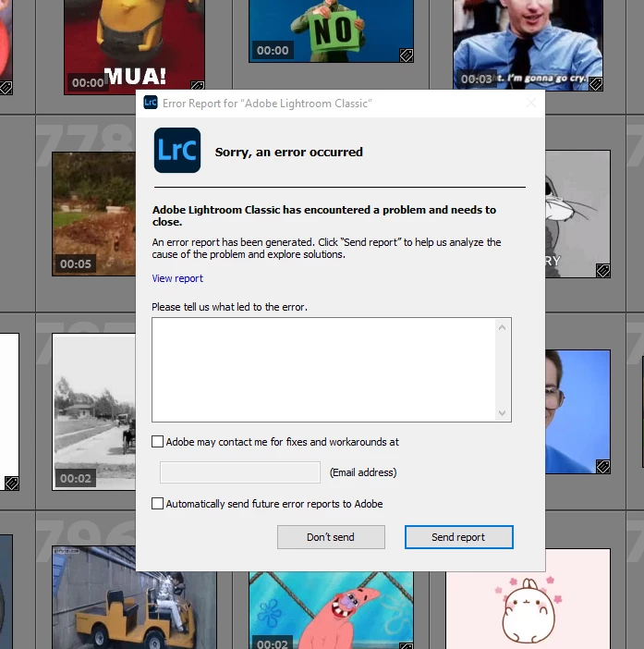Select the 00:05 outdoor video thumbnail
This screenshot has width=644, height=649.
coord(94,214)
